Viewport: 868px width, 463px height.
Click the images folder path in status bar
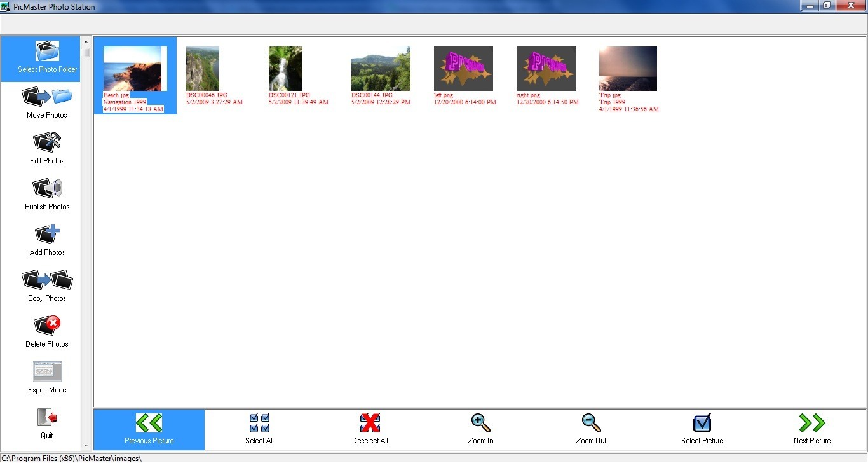click(x=71, y=458)
